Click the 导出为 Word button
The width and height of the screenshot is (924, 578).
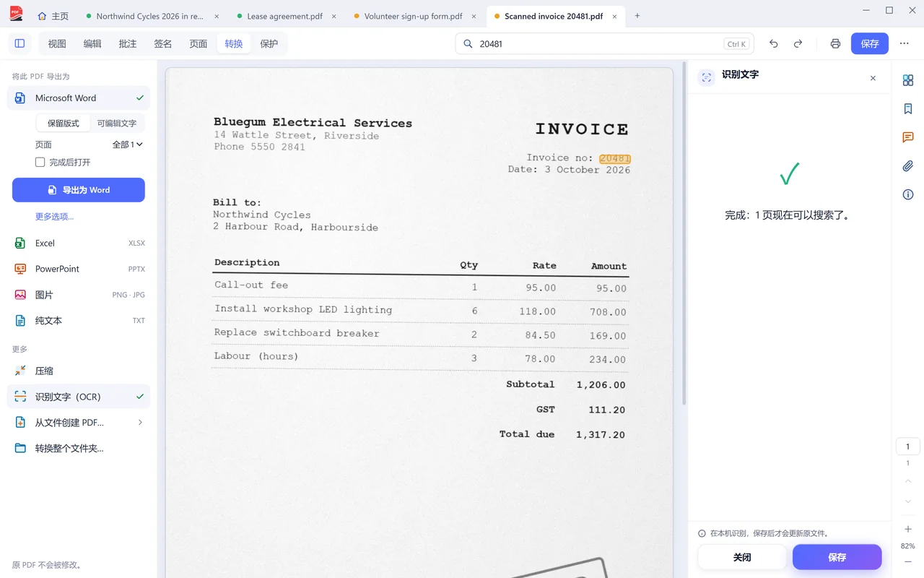(x=79, y=190)
